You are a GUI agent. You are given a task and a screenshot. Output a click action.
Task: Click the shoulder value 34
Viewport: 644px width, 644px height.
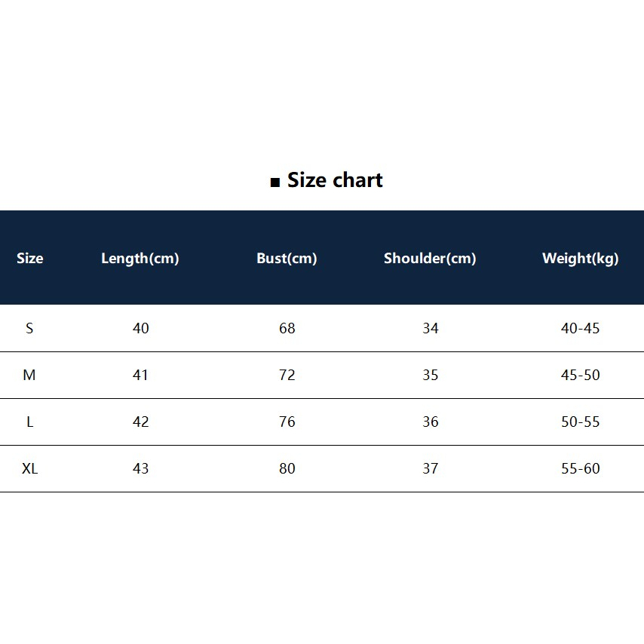coord(431,328)
